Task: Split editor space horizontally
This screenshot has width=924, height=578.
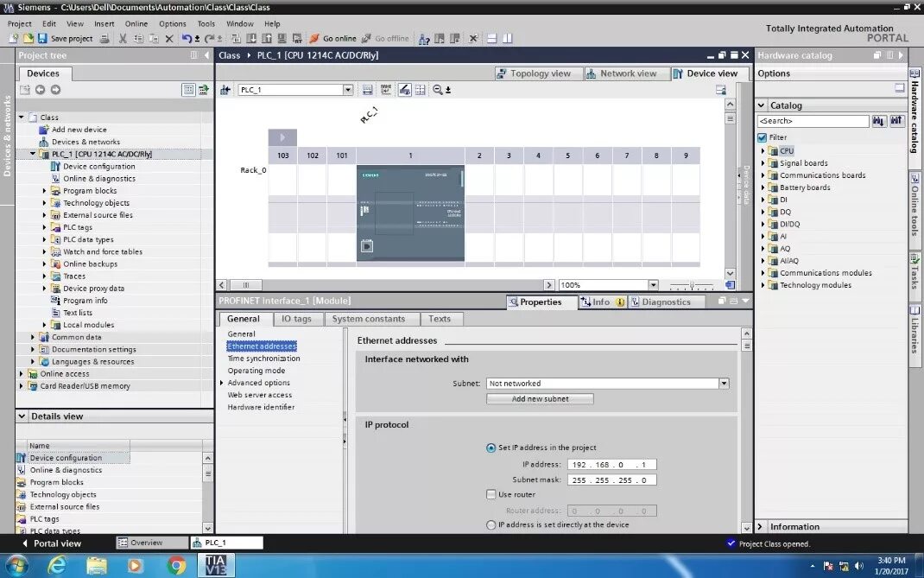Action: click(x=491, y=38)
